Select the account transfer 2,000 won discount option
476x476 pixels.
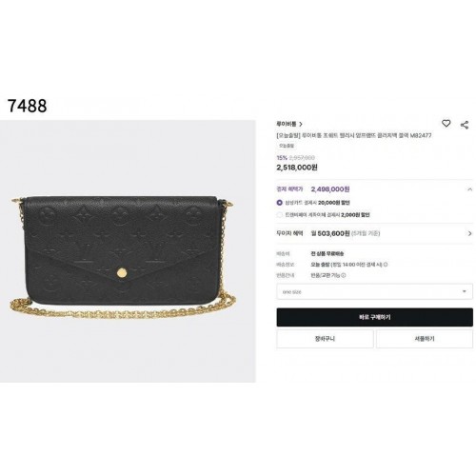[279, 215]
